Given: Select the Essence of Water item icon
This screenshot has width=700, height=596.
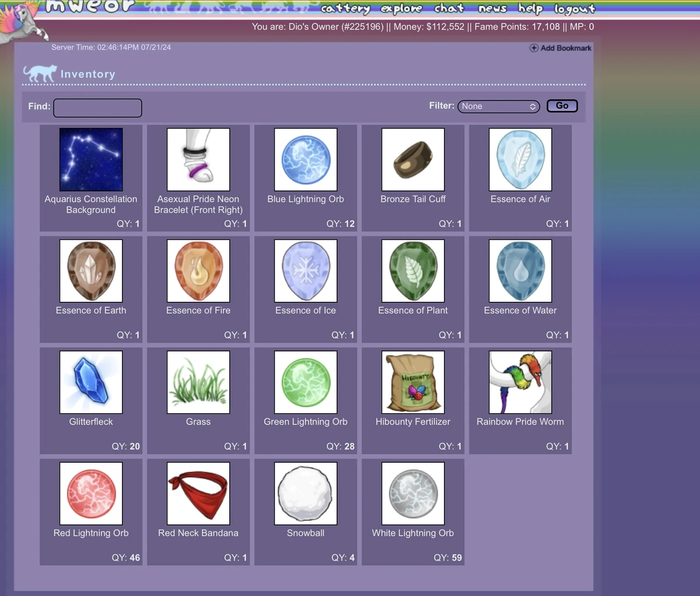Looking at the screenshot, I should [520, 270].
